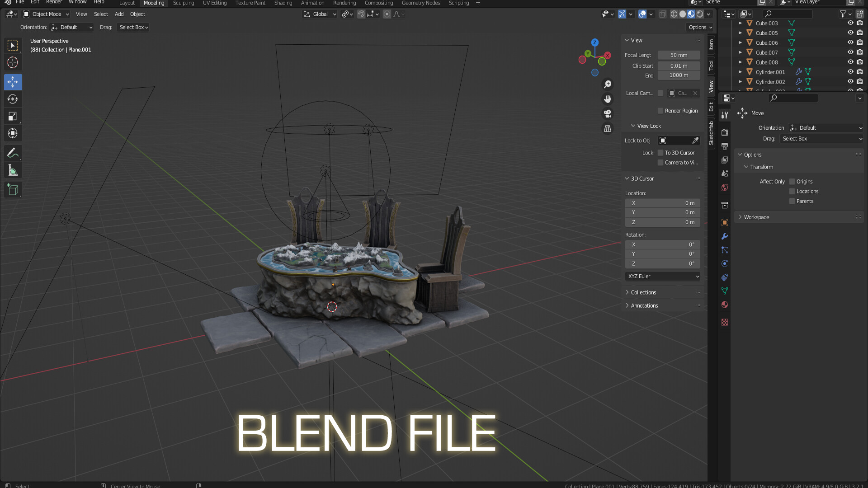Open Physics properties icon
The image size is (868, 488).
pyautogui.click(x=724, y=263)
